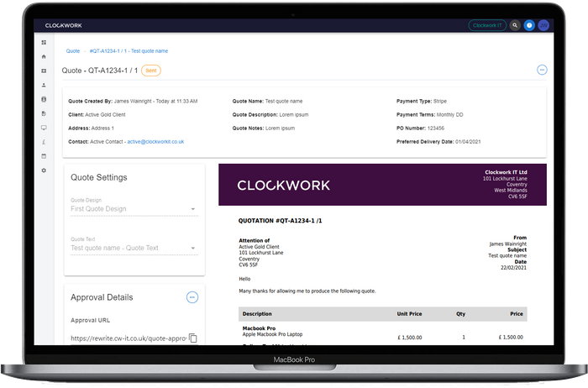The width and height of the screenshot is (588, 388).
Task: Open the person icon in sidebar
Action: tap(44, 85)
